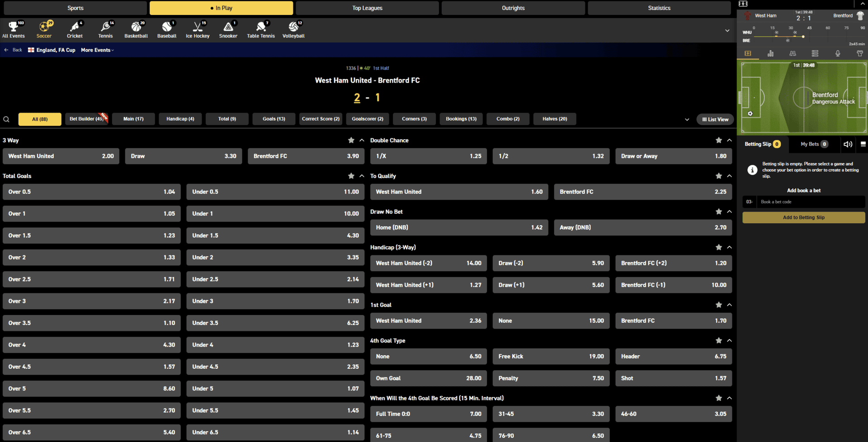Click the match timeline progress marker

point(803,37)
